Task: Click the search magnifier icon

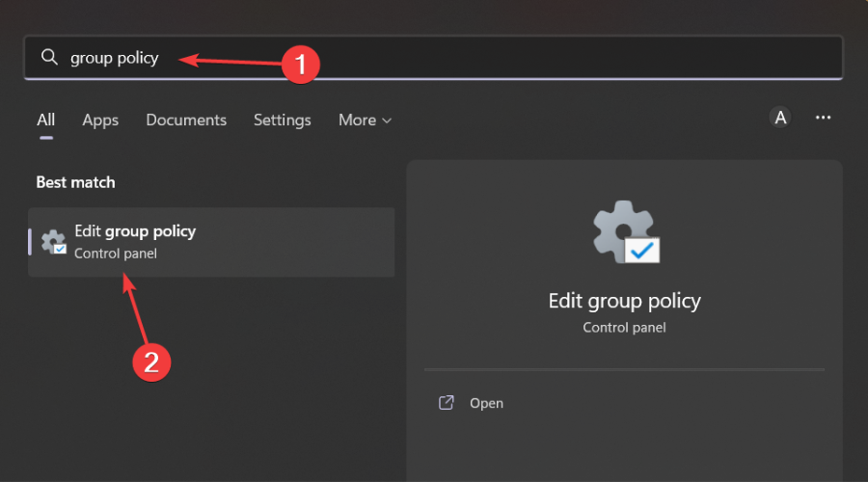Action: click(x=49, y=57)
